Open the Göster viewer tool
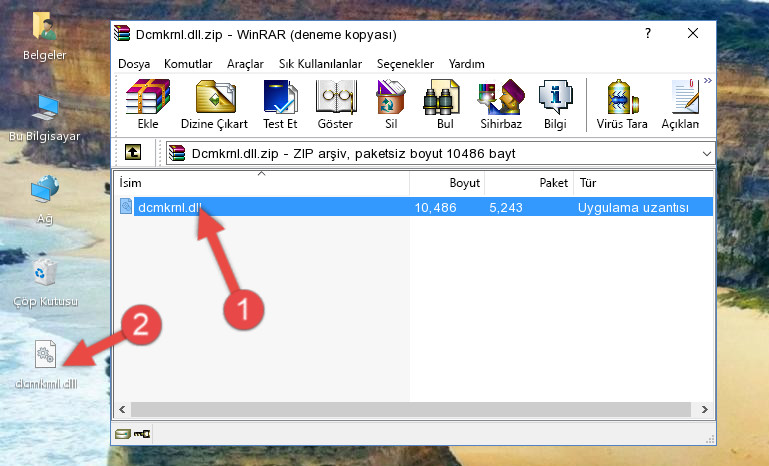 point(335,104)
